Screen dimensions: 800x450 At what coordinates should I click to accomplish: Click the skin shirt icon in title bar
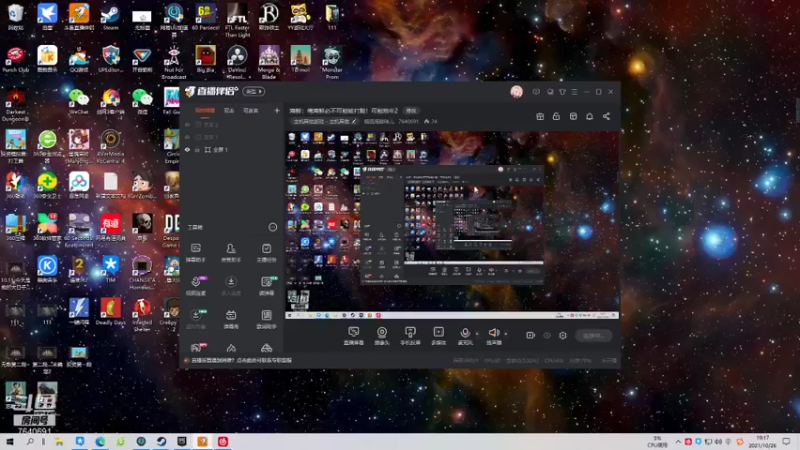point(562,92)
